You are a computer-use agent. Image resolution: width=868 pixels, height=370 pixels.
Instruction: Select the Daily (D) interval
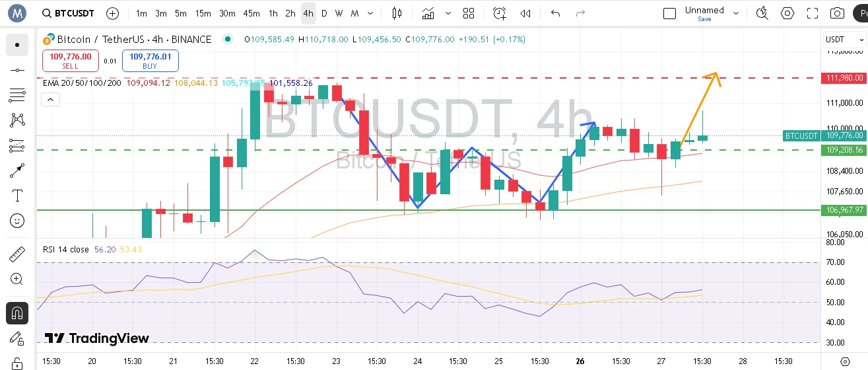(325, 13)
